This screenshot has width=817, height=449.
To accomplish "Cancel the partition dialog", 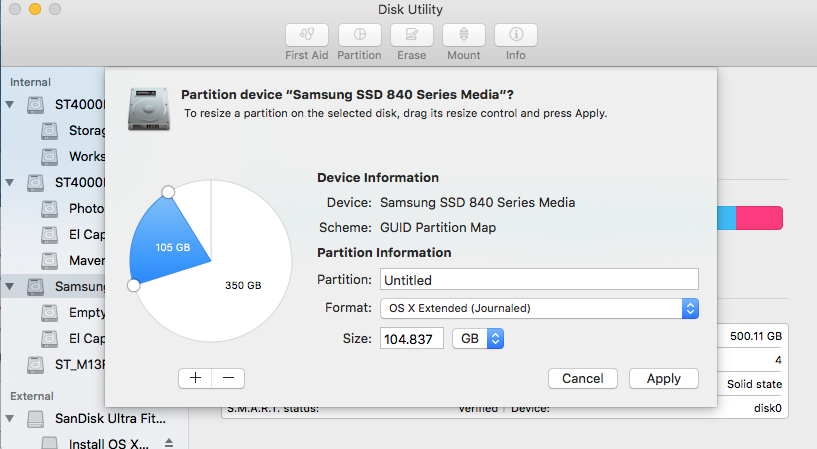I will coord(582,379).
